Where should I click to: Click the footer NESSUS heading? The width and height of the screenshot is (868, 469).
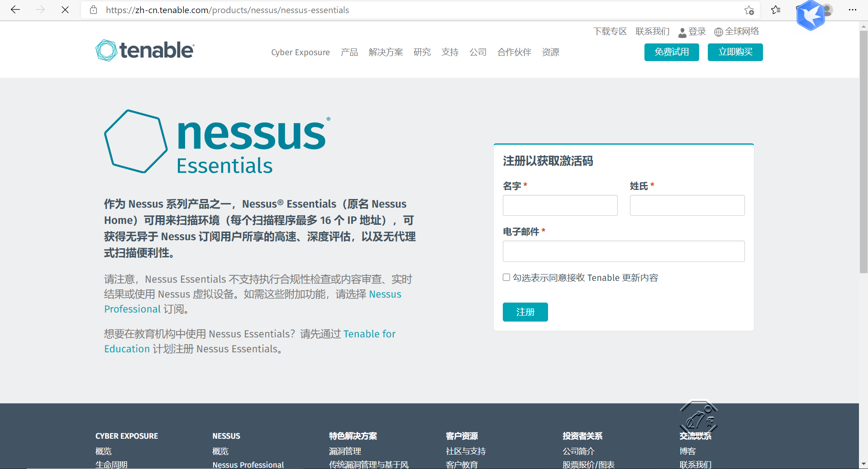pos(226,436)
